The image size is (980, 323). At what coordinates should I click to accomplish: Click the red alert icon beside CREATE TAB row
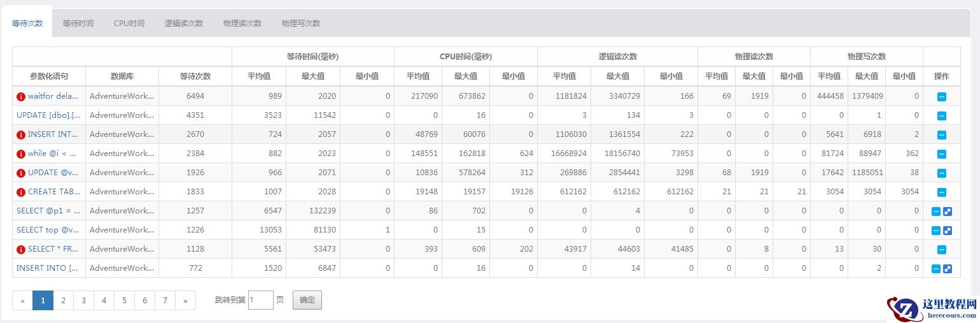tap(21, 192)
